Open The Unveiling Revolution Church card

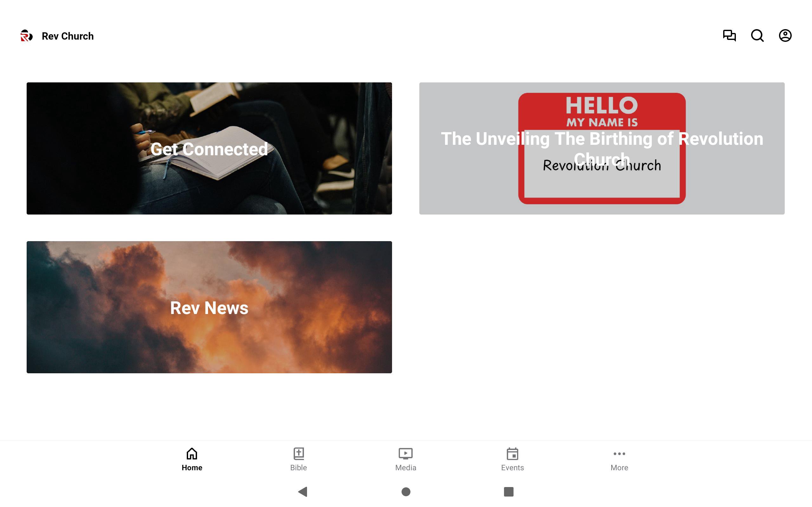pyautogui.click(x=602, y=148)
